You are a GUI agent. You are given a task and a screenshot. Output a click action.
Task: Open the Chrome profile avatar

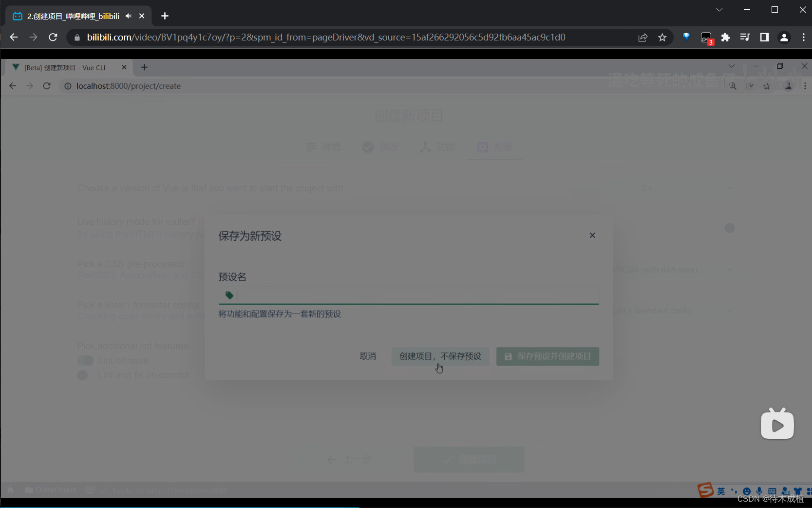784,38
